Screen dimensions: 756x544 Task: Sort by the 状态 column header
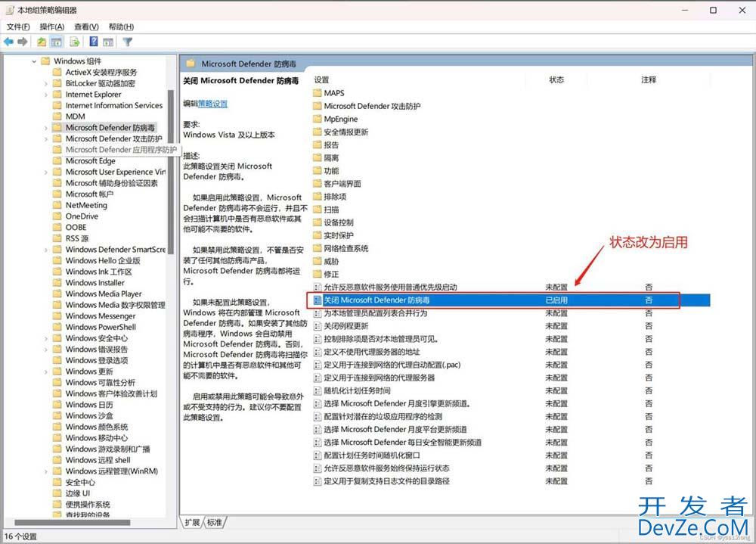pyautogui.click(x=556, y=80)
